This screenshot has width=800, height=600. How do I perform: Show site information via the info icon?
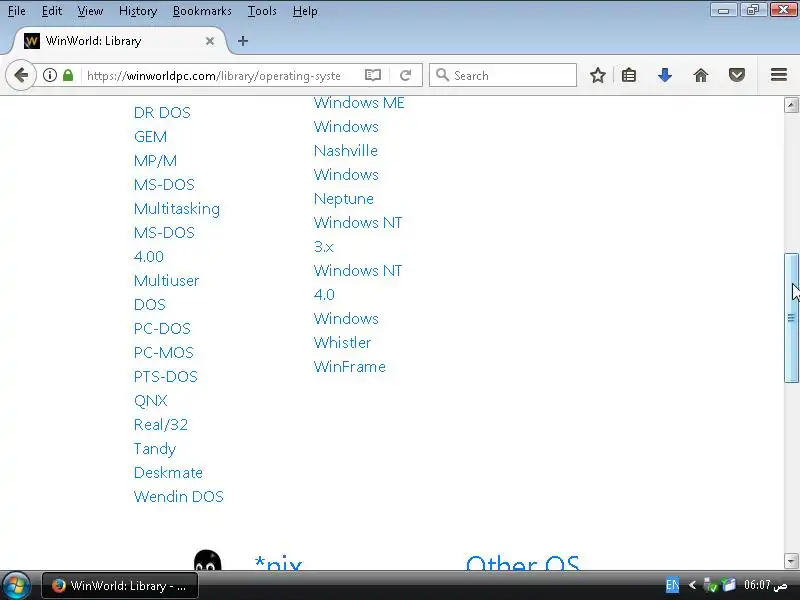[x=49, y=76]
